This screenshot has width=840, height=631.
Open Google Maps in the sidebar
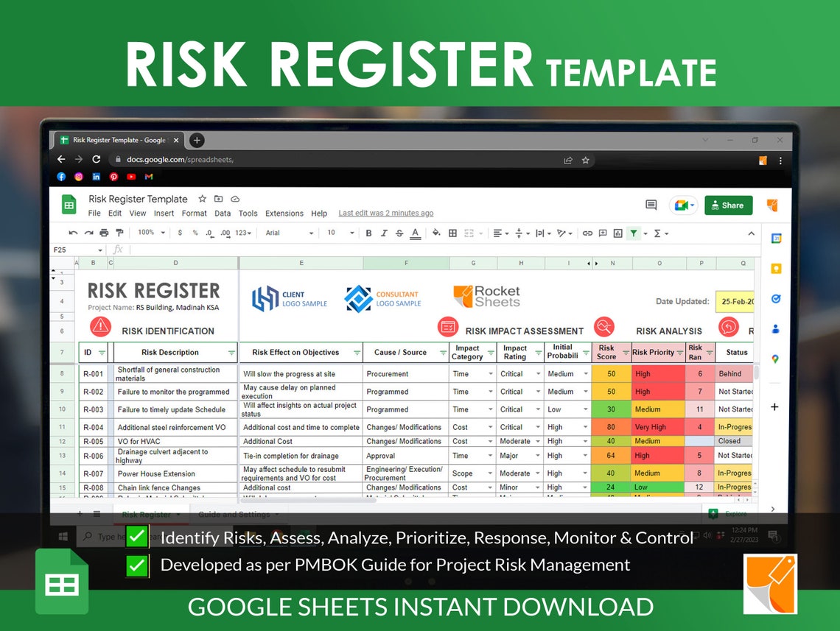[x=776, y=359]
